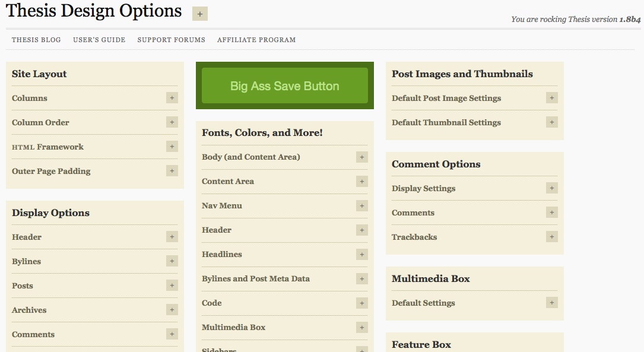Expand Default Post Image Settings

pos(552,98)
